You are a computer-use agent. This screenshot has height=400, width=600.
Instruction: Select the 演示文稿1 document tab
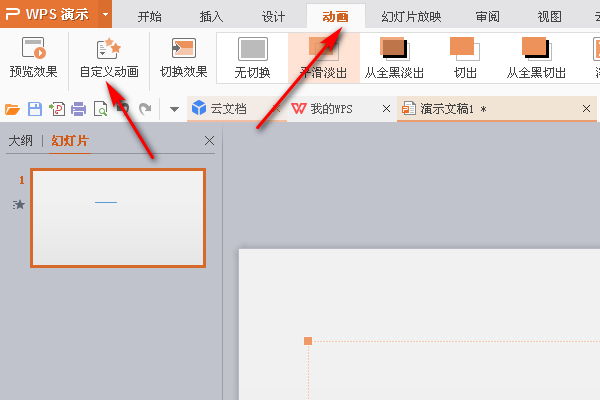click(497, 109)
